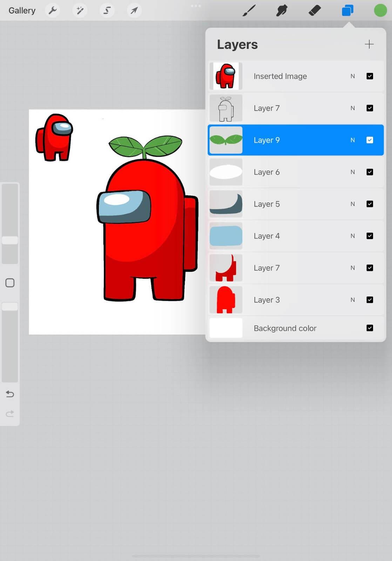
Task: Expand blend mode N for outline sketch Layer 7
Action: click(x=353, y=108)
